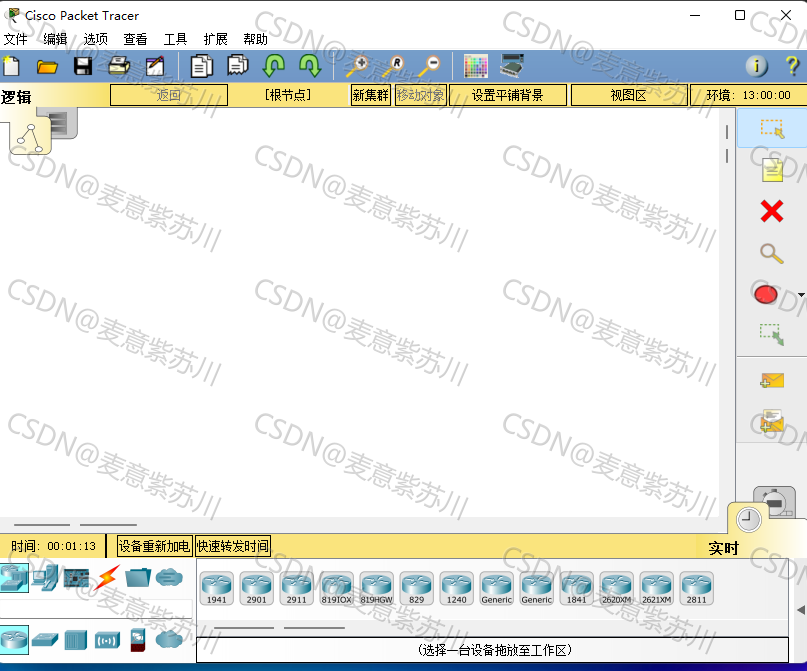Open a file with folder icon
This screenshot has width=807, height=671.
click(47, 66)
